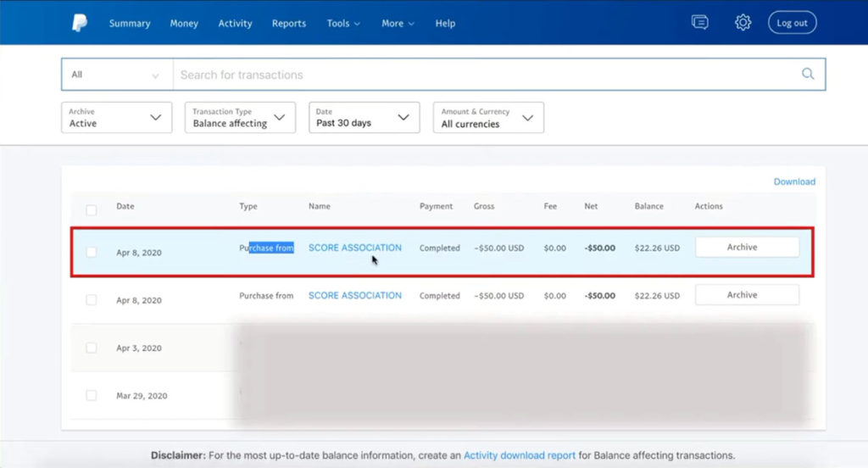Focus the Search for transactions field
The width and height of the screenshot is (868, 468).
(x=487, y=75)
